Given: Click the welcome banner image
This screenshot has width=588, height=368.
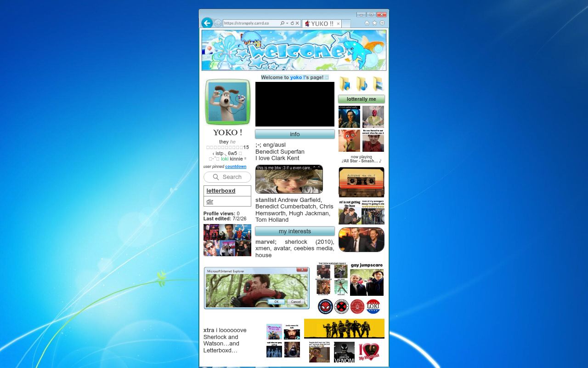Looking at the screenshot, I should (294, 50).
